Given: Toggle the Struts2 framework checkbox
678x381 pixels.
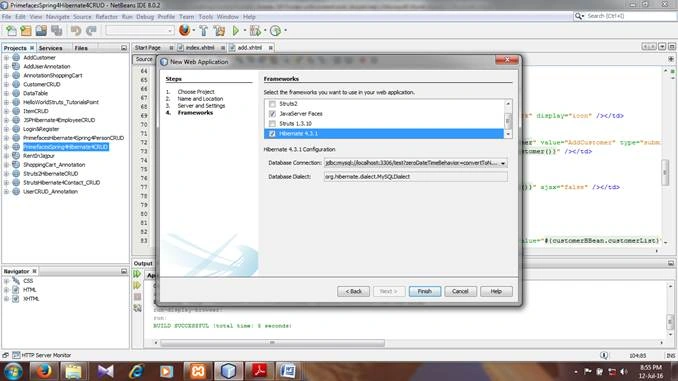Looking at the screenshot, I should pyautogui.click(x=272, y=104).
